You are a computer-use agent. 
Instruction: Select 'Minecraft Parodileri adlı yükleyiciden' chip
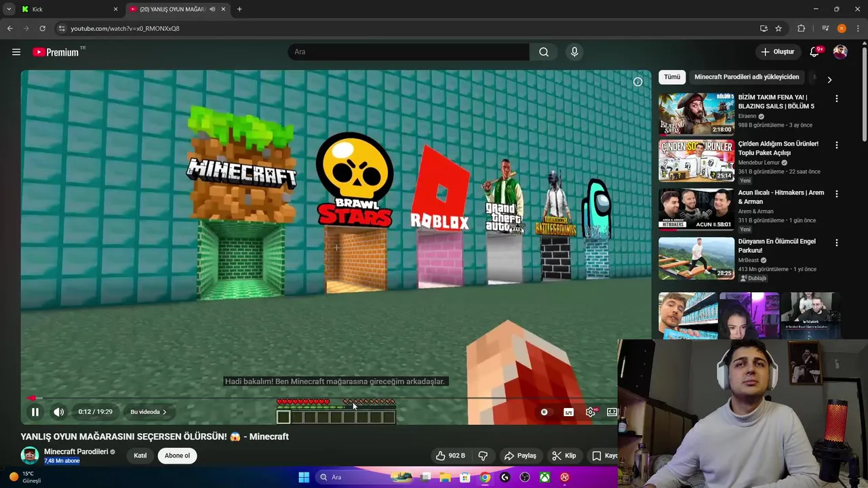click(747, 77)
